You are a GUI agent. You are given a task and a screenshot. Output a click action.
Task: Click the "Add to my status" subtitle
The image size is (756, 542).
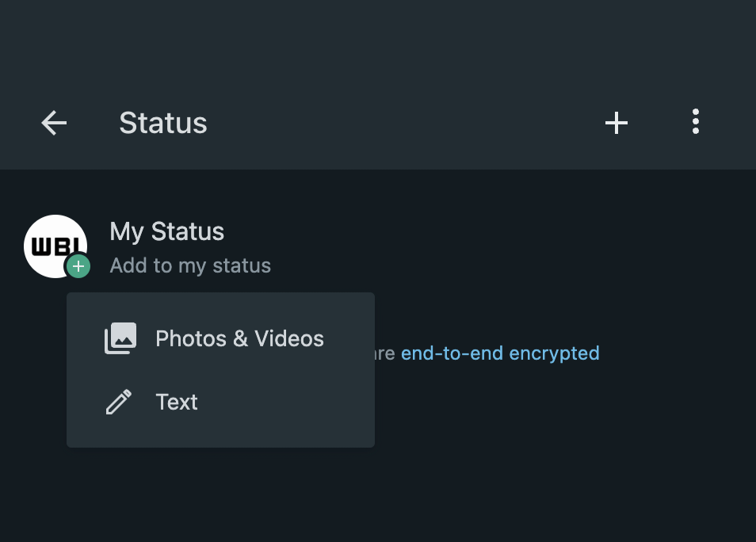click(x=190, y=265)
